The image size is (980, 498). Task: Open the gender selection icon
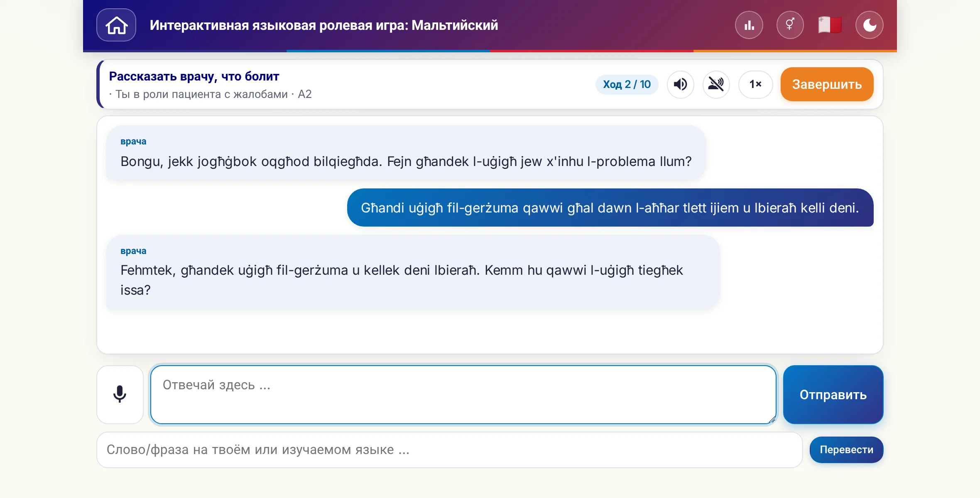click(790, 25)
